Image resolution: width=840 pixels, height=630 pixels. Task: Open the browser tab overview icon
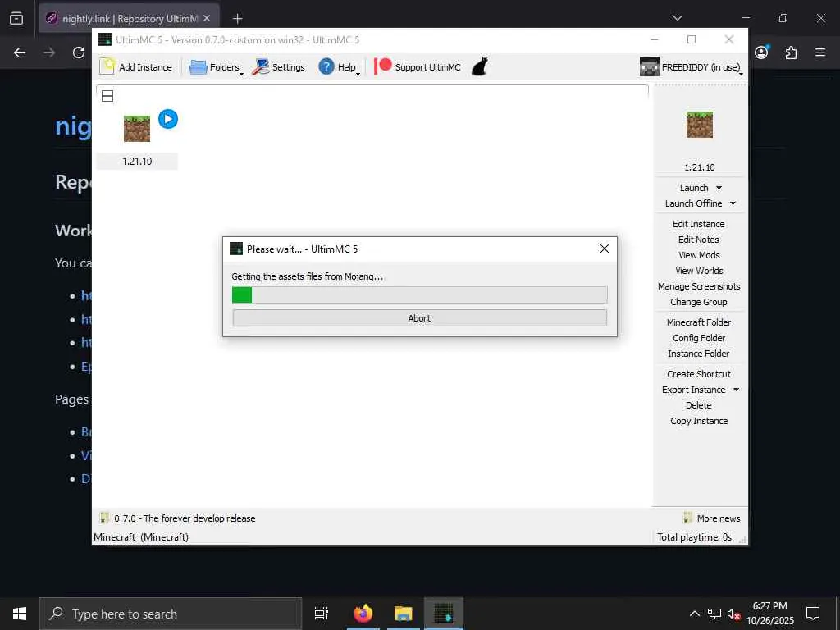[x=16, y=18]
